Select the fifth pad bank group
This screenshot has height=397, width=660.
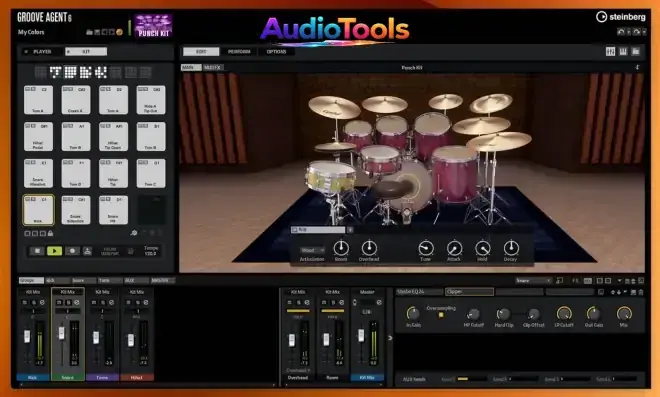point(101,72)
